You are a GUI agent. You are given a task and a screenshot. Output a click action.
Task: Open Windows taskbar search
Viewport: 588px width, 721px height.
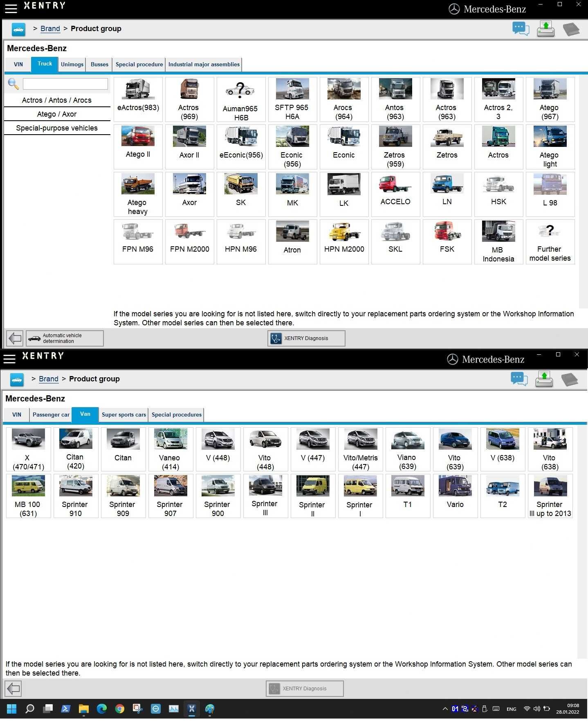(x=29, y=709)
